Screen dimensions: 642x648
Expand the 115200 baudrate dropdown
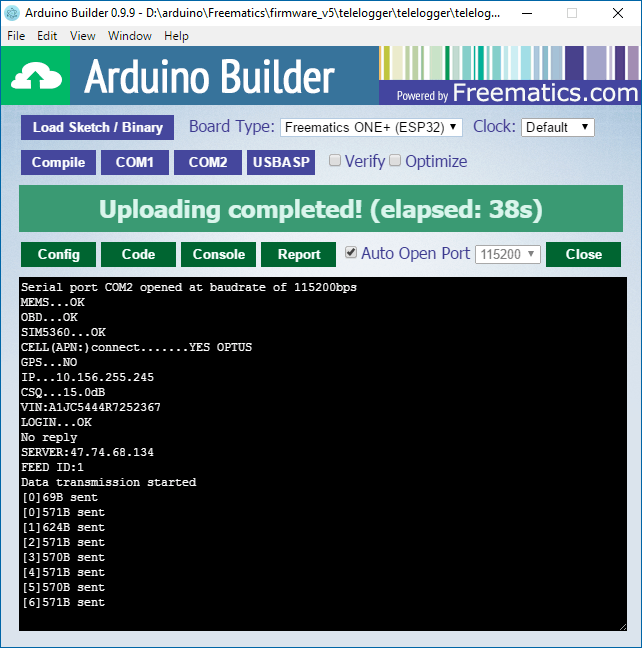point(508,254)
